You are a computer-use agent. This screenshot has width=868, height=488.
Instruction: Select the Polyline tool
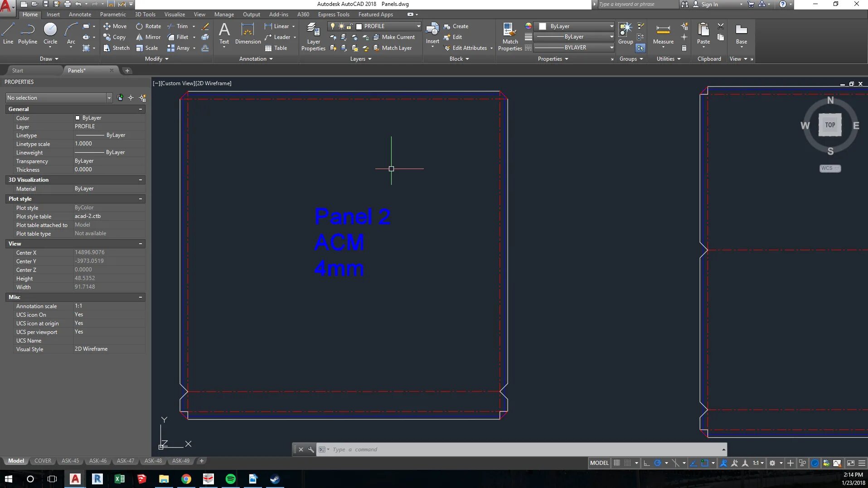[x=28, y=34]
